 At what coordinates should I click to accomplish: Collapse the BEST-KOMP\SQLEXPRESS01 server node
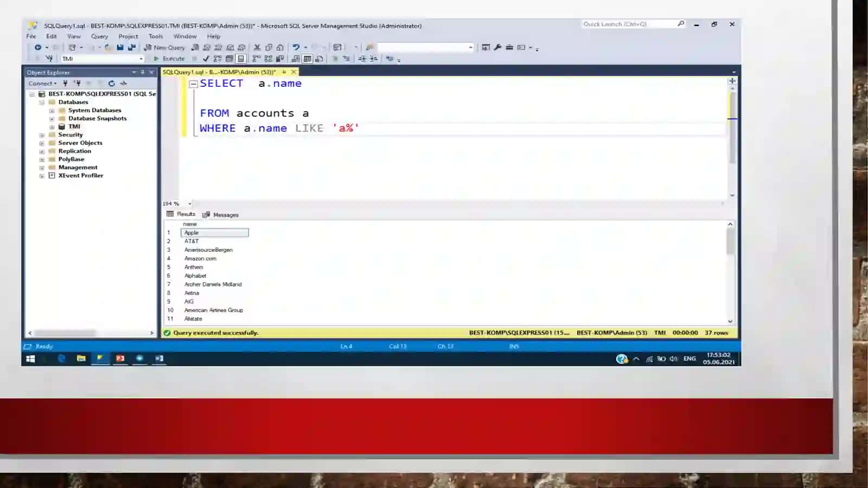click(x=32, y=94)
